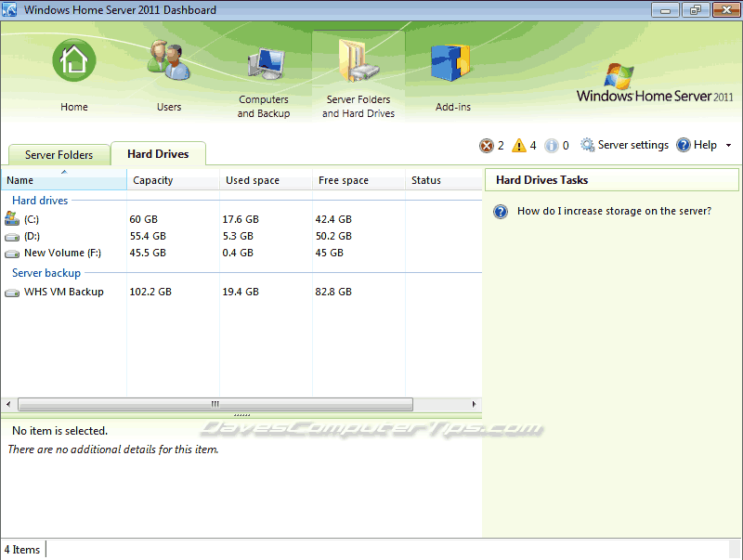This screenshot has width=743, height=560.
Task: Sort the list by Status column
Action: [444, 180]
